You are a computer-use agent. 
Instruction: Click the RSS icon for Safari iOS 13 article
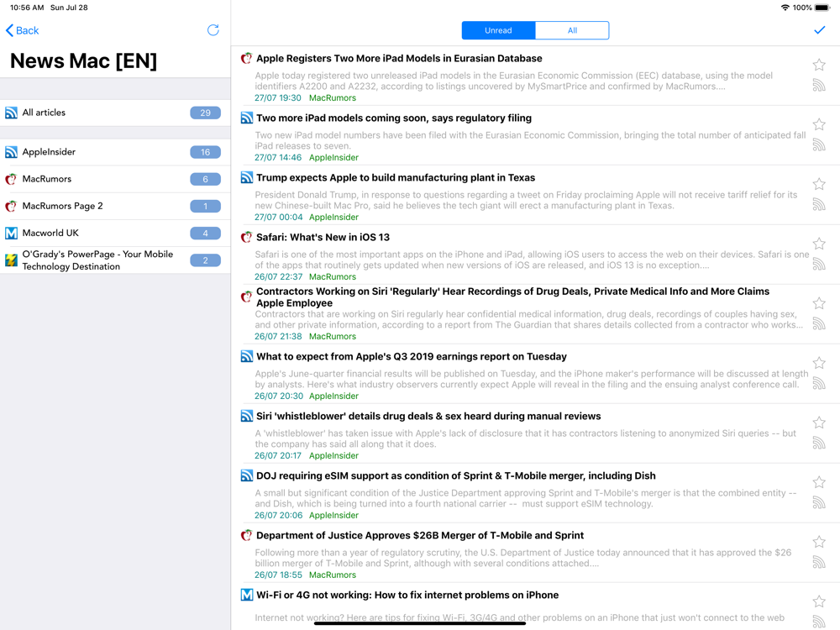click(x=818, y=264)
